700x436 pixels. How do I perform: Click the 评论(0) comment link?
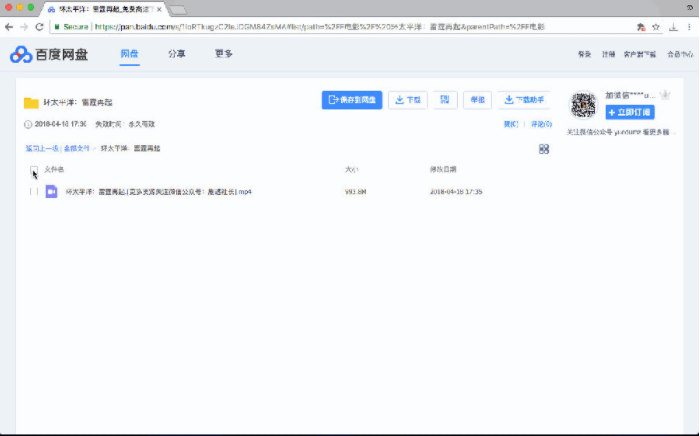pyautogui.click(x=541, y=124)
